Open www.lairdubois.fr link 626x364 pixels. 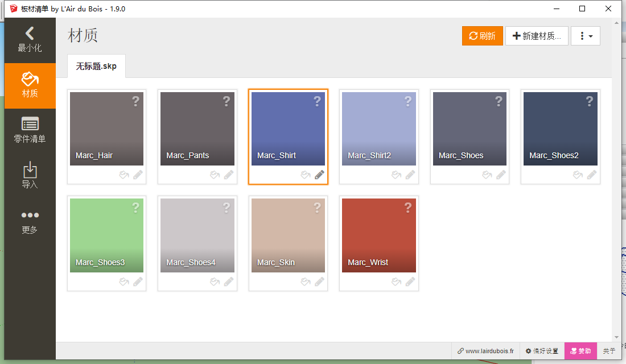point(485,351)
